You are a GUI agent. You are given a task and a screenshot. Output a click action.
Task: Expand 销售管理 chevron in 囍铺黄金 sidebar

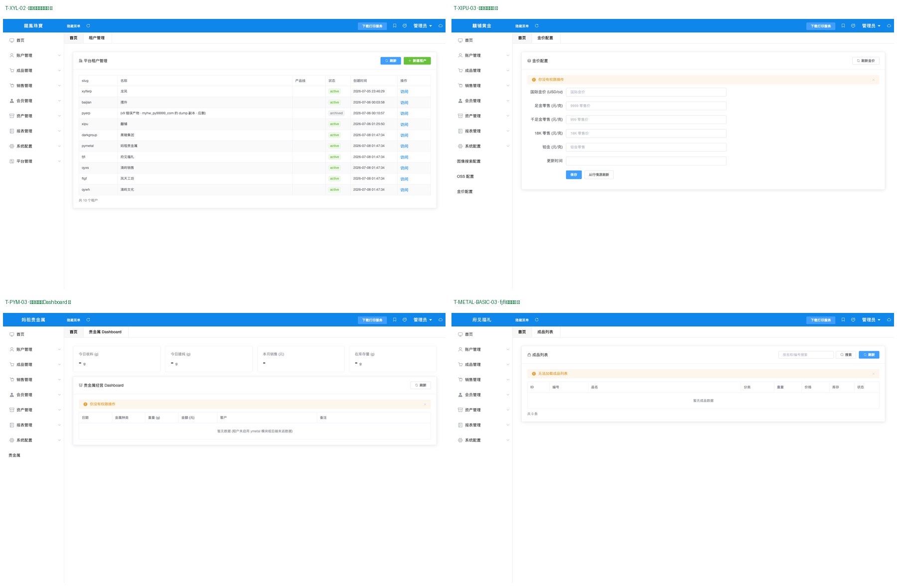(508, 86)
